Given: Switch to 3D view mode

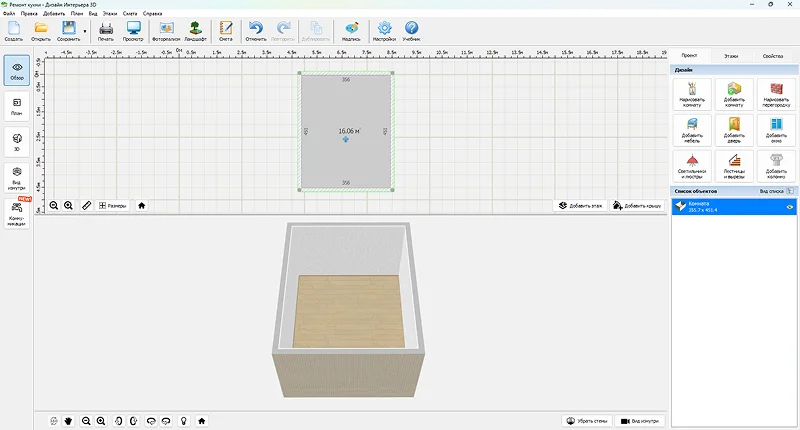Looking at the screenshot, I should tap(17, 142).
